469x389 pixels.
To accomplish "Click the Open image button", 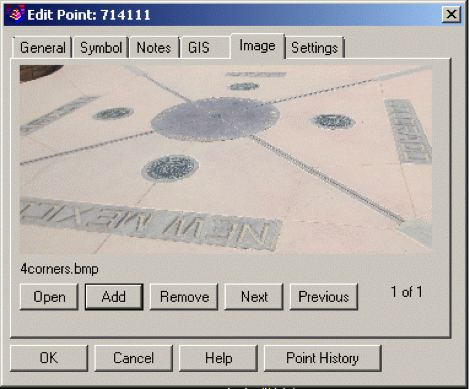I will [x=49, y=297].
